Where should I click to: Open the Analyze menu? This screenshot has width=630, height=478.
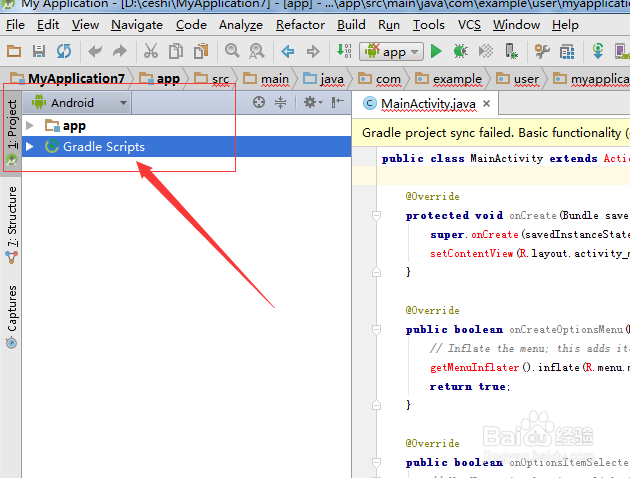click(x=241, y=25)
